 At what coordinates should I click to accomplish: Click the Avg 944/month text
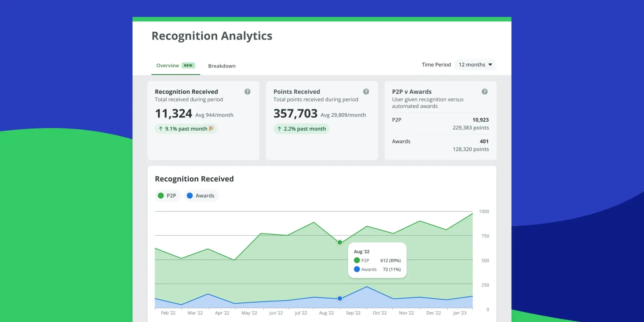pos(214,115)
